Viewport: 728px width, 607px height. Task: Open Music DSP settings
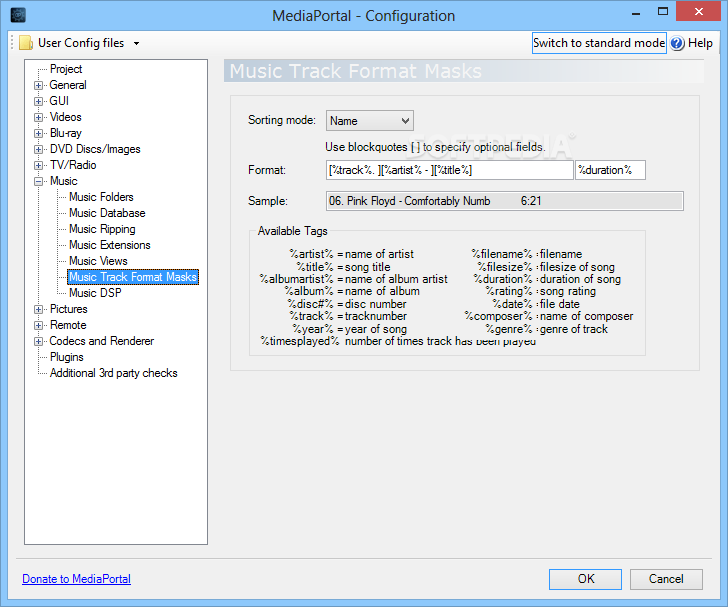coord(95,293)
